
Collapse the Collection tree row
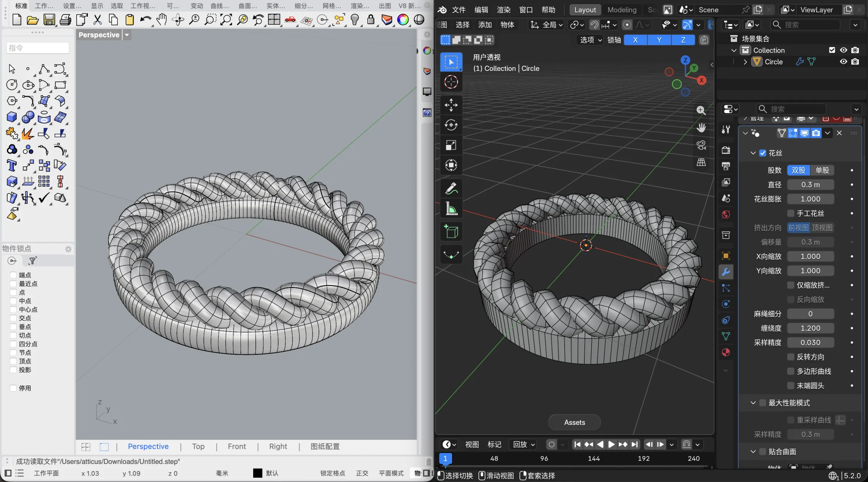point(733,50)
